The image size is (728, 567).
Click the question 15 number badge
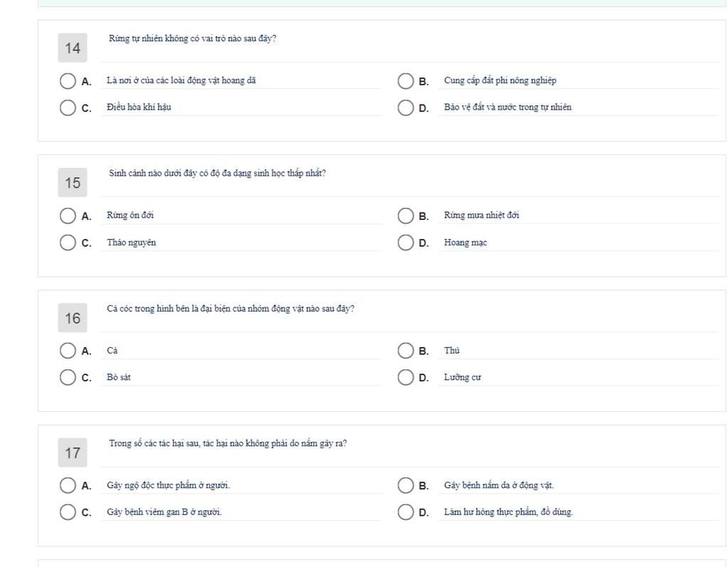pyautogui.click(x=73, y=183)
